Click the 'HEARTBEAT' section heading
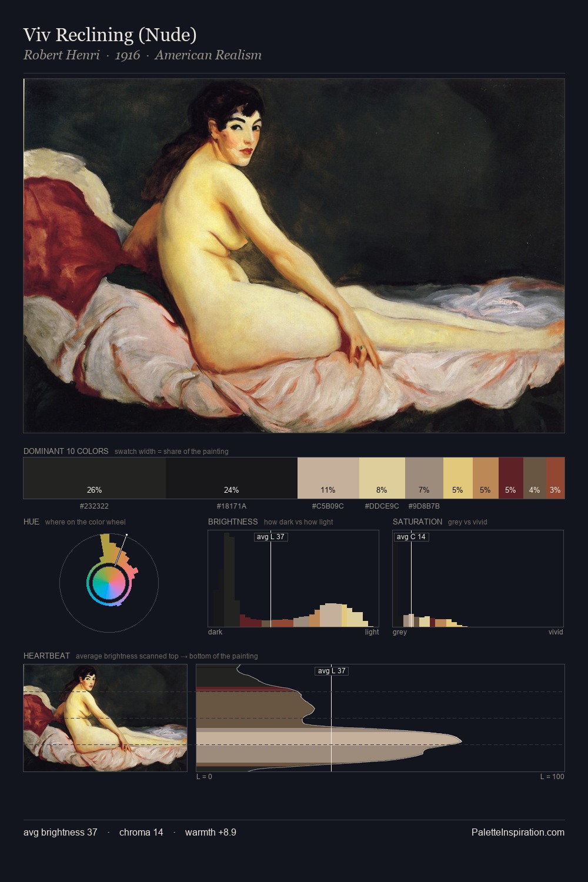Viewport: 588px width, 882px height. click(x=46, y=656)
